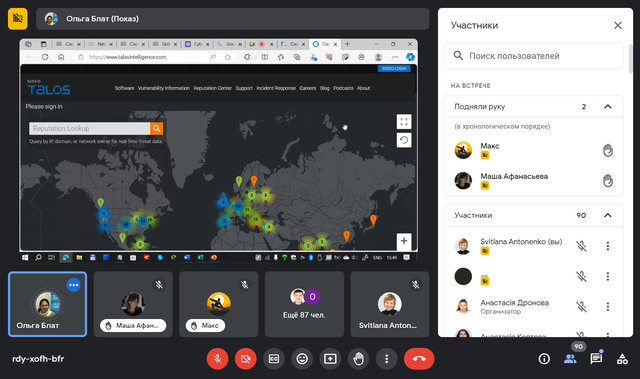Open the Ещё 87 чел. tile
The width and height of the screenshot is (640, 379).
[304, 304]
